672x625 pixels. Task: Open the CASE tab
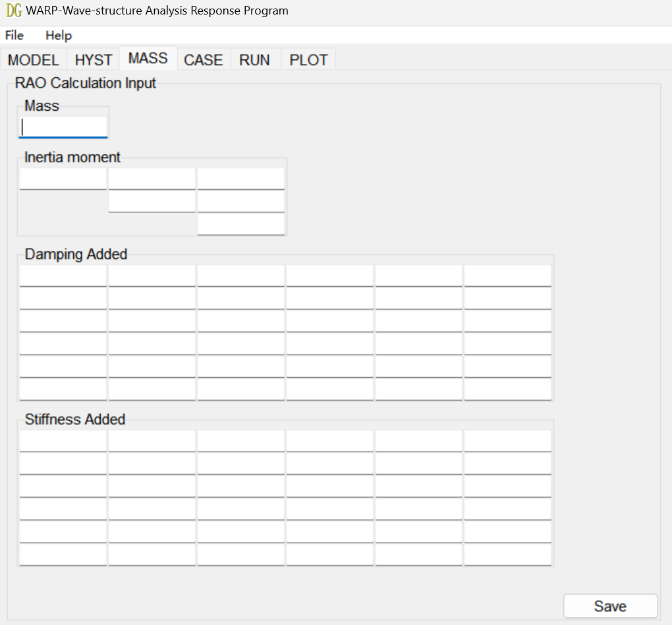[x=203, y=59]
